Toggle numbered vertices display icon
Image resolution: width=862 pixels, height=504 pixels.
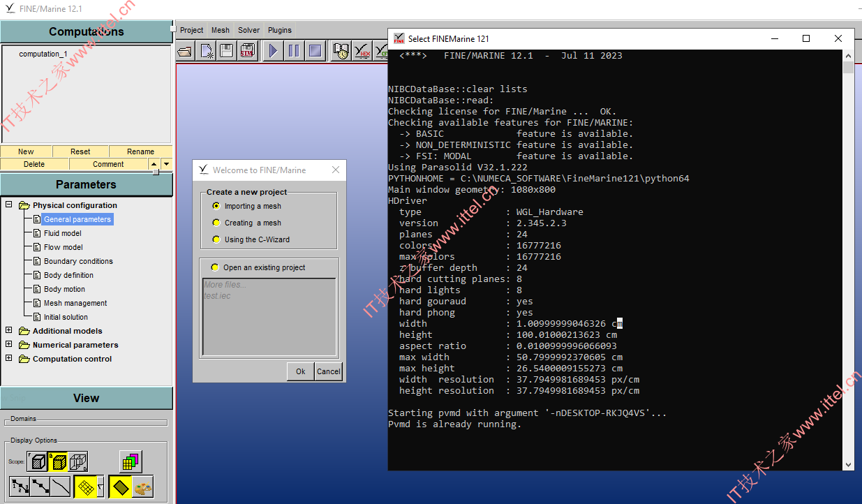point(20,487)
